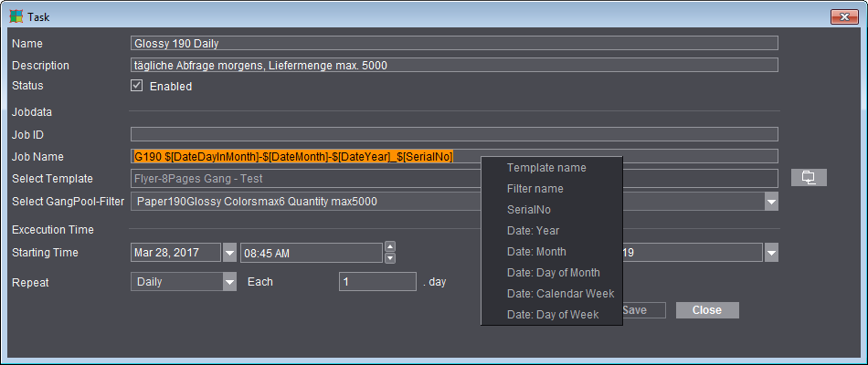868x365 pixels.
Task: Select Date: Day of Week entry
Action: pos(553,315)
